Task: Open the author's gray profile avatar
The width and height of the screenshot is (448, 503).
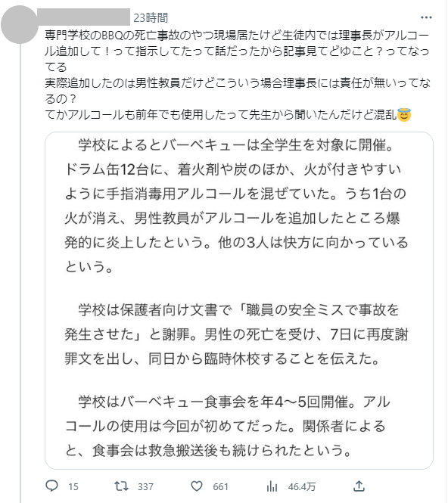Action: (19, 24)
